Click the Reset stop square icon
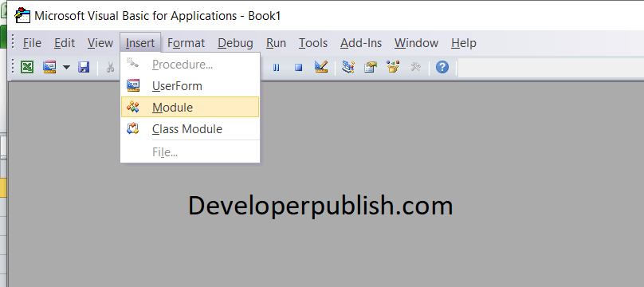 coord(299,67)
